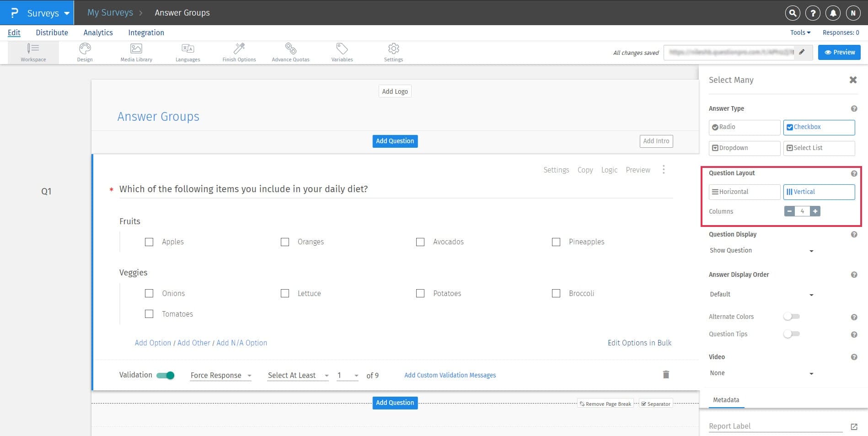The image size is (868, 436).
Task: Check the Apples checkbox option
Action: point(149,242)
